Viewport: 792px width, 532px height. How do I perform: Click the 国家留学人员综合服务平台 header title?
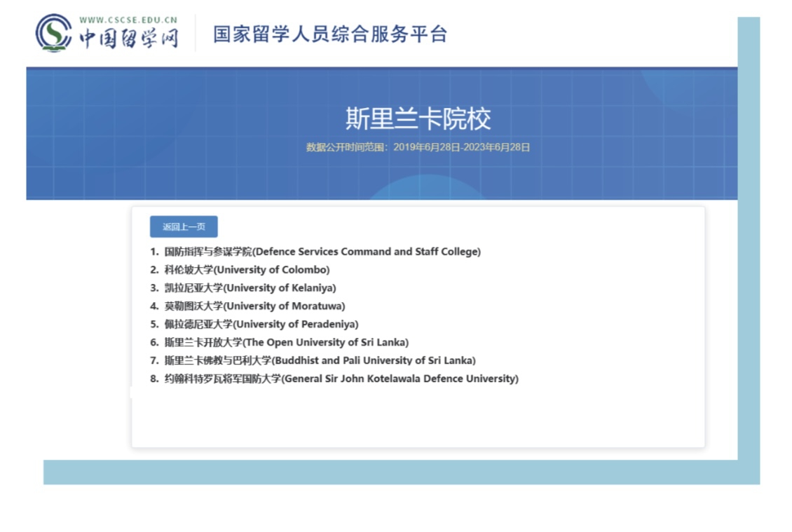[x=330, y=34]
